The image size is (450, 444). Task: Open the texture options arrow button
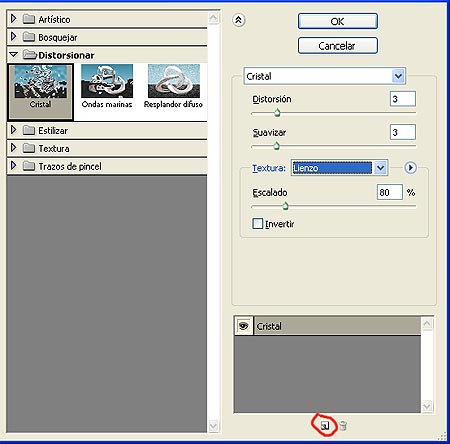click(x=410, y=167)
